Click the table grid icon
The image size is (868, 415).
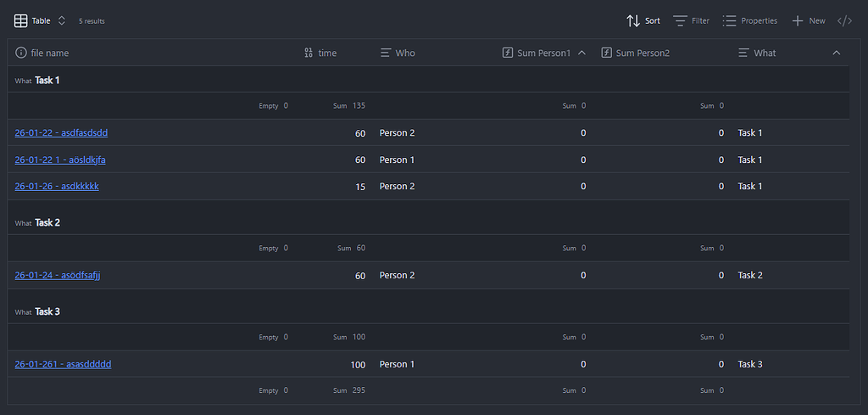[20, 20]
